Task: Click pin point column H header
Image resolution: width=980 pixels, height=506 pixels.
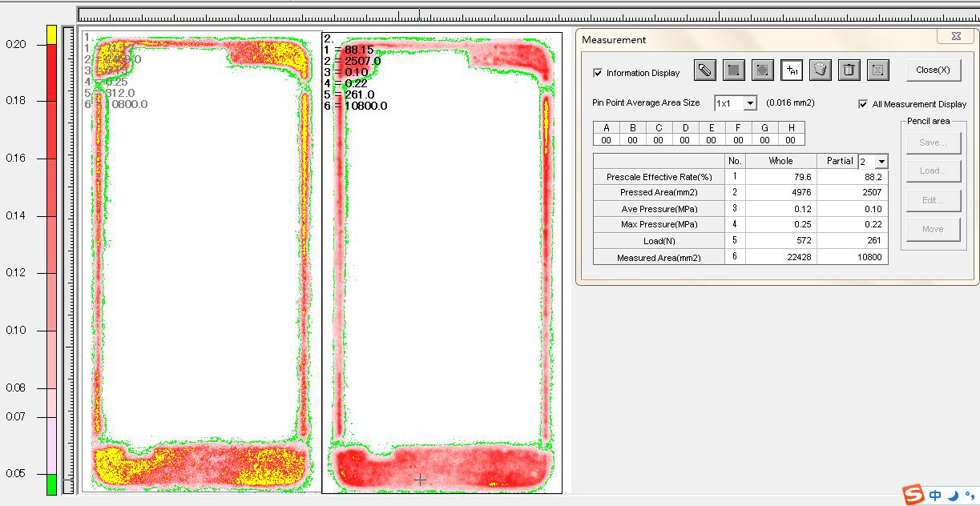Action: [791, 128]
